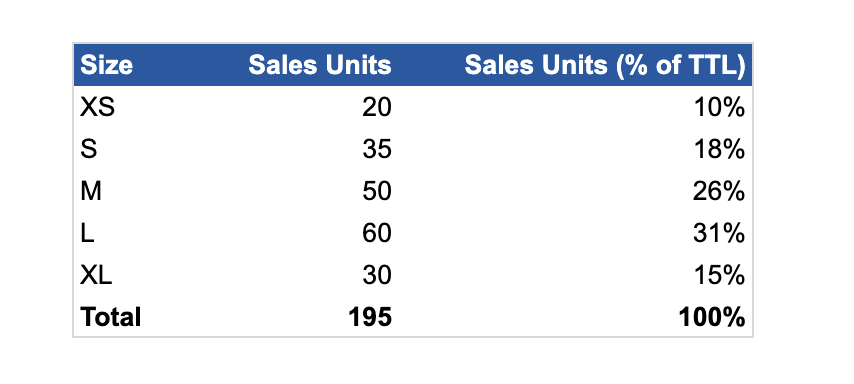Select the 31% percentage cell
This screenshot has width=854, height=384.
coord(719,234)
